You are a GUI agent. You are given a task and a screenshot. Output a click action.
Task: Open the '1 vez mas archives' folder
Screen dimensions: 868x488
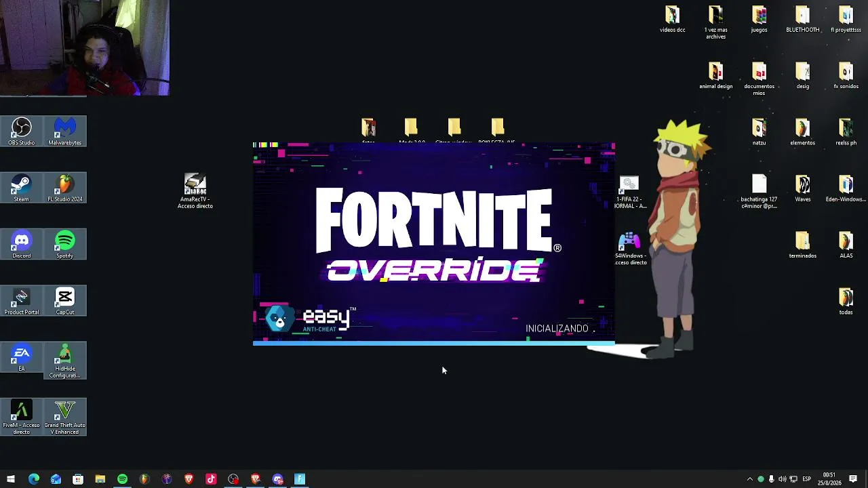(x=715, y=22)
